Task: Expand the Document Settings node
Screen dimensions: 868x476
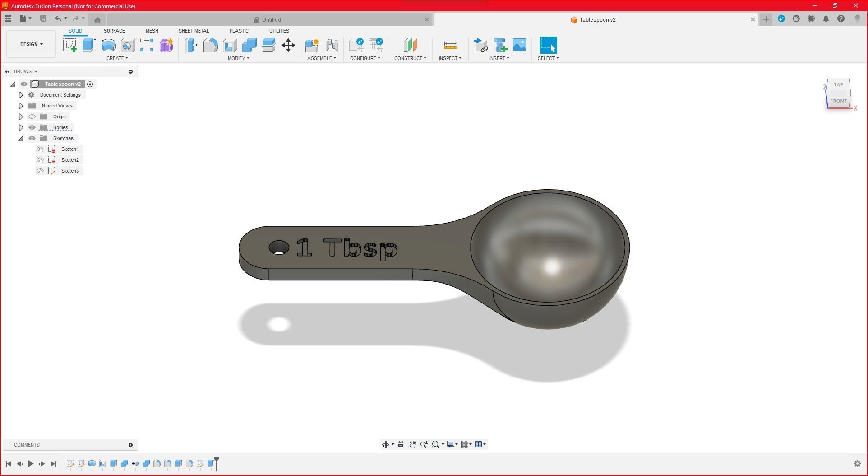Action: click(x=21, y=95)
